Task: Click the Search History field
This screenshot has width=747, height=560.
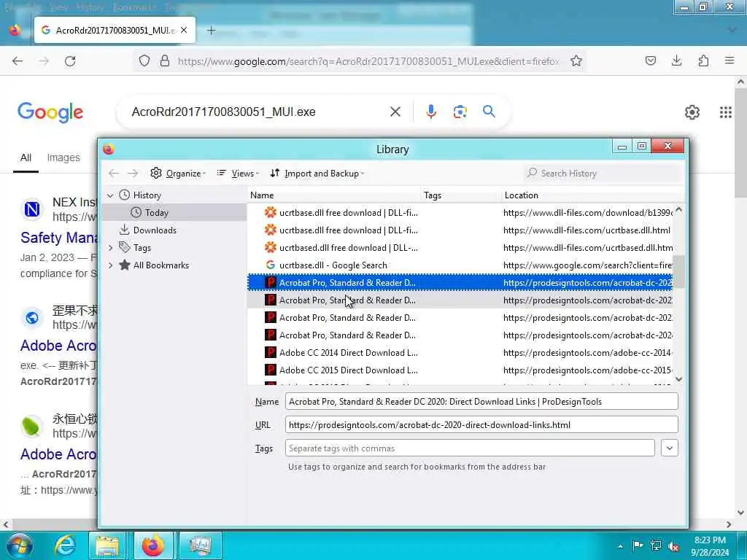Action: pyautogui.click(x=602, y=174)
